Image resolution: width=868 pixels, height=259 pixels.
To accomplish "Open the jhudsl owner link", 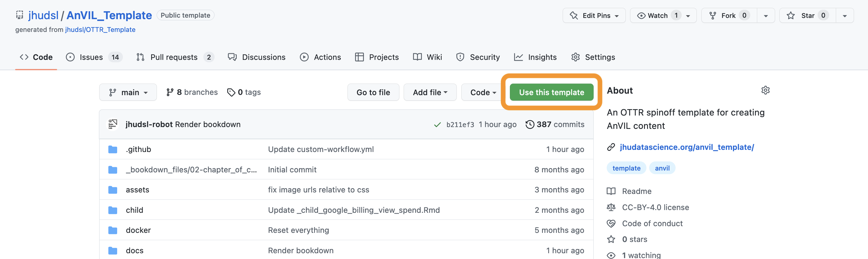I will pyautogui.click(x=43, y=15).
